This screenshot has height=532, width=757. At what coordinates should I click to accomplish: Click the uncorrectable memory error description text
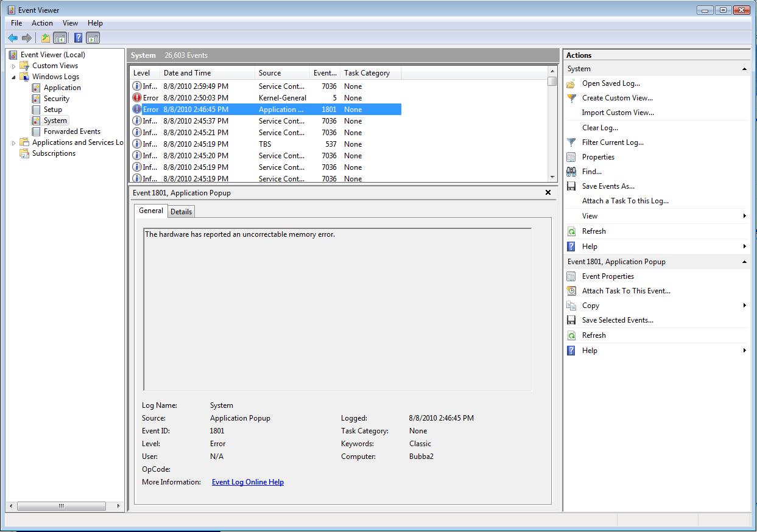point(240,234)
